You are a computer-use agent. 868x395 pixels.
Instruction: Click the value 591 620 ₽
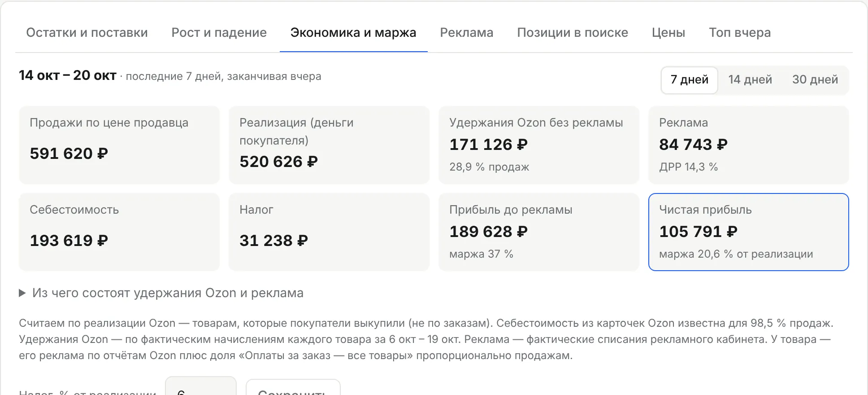click(x=69, y=154)
